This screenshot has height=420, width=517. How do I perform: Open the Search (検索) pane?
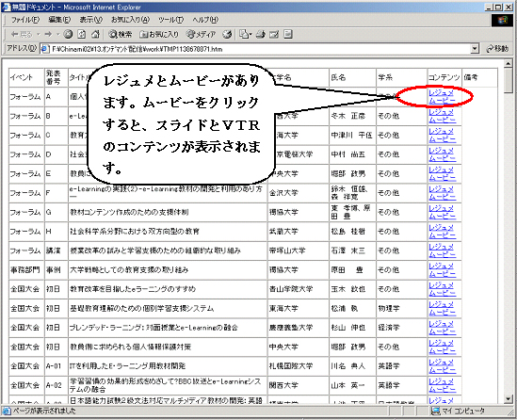pyautogui.click(x=121, y=34)
